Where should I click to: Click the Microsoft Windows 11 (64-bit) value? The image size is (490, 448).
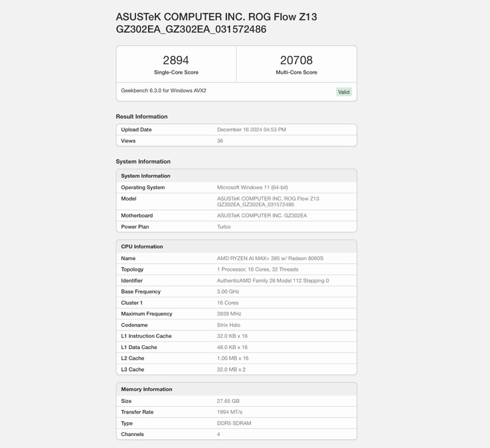252,187
